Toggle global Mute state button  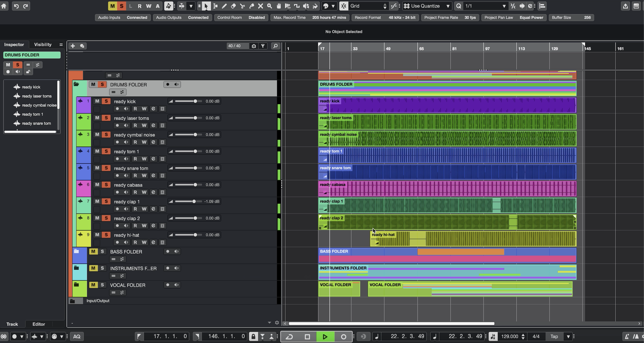[112, 6]
